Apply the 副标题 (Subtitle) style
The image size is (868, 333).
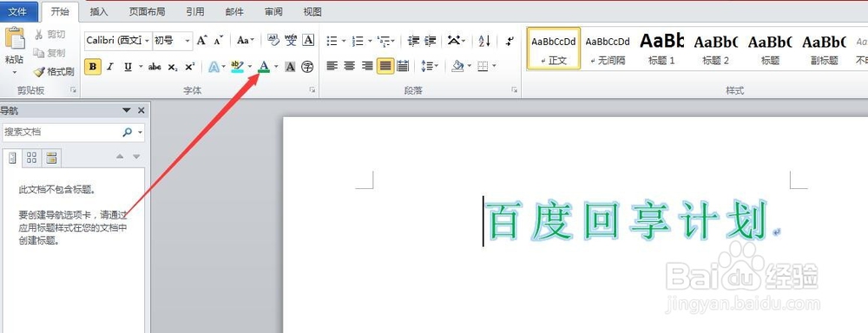pyautogui.click(x=824, y=49)
